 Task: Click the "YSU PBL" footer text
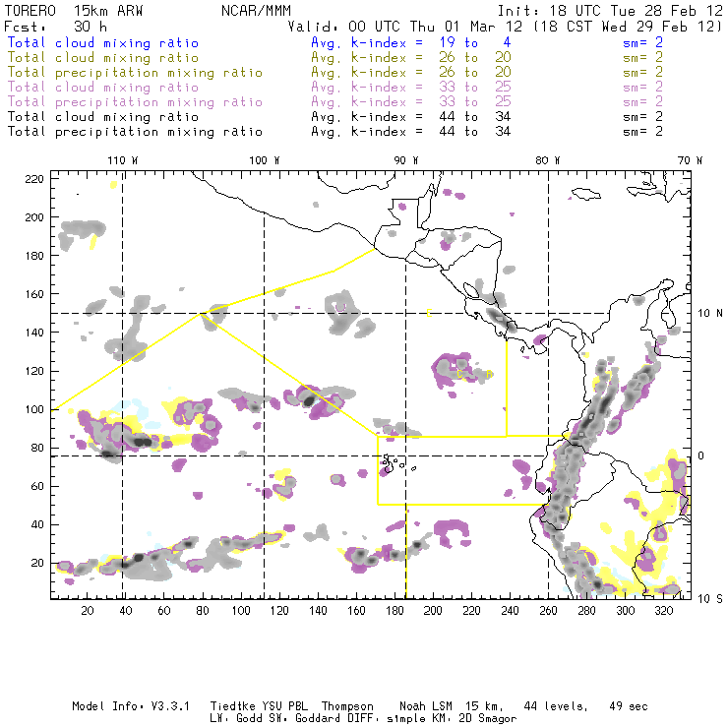(285, 706)
